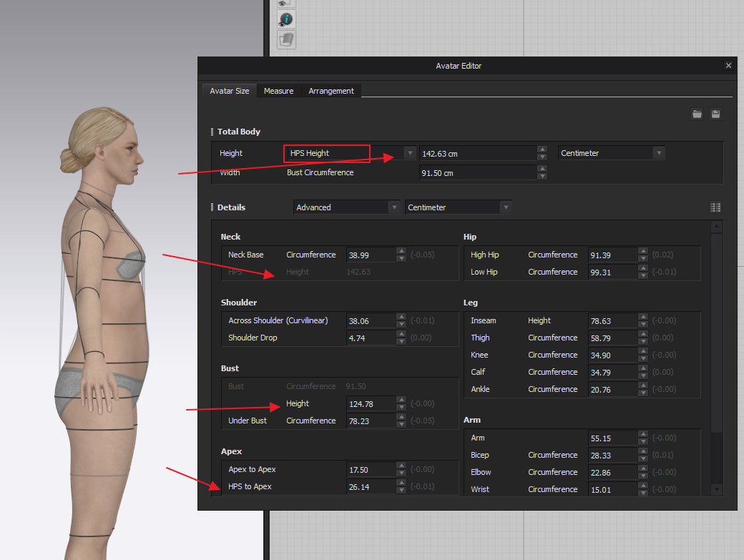This screenshot has height=560, width=744.
Task: Open Total Body Centimeter unit dropdown
Action: (658, 153)
